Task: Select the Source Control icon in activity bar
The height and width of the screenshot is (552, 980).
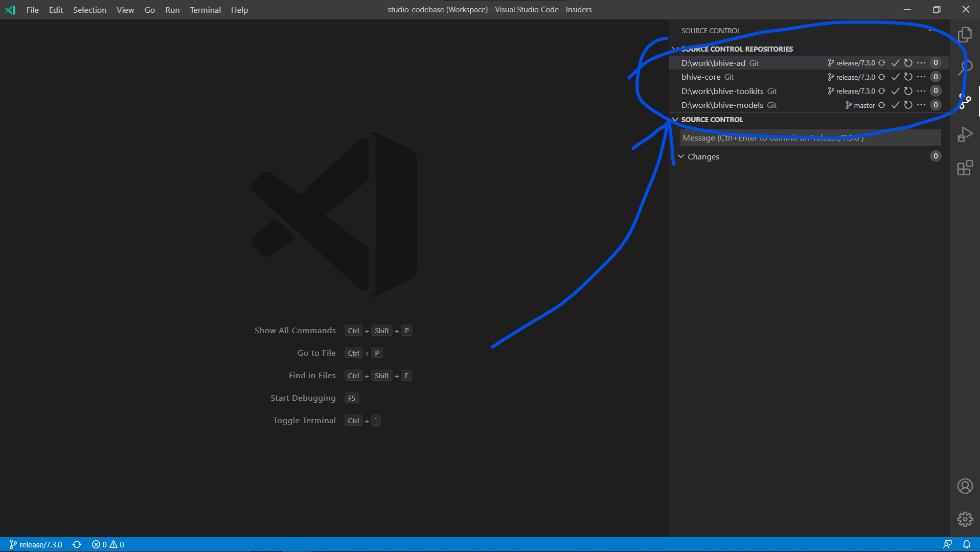Action: pyautogui.click(x=965, y=101)
